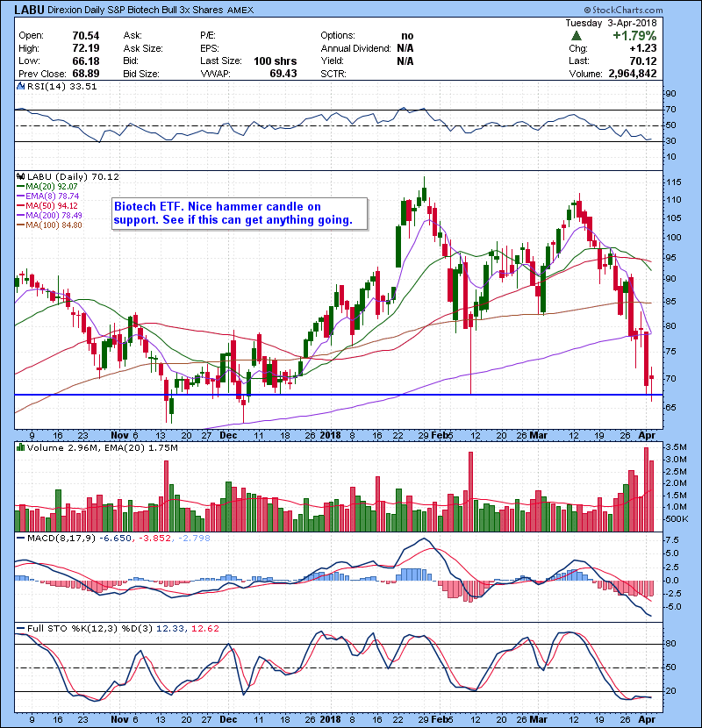
Task: Click the green up-triangle change indicator
Action: click(x=577, y=36)
